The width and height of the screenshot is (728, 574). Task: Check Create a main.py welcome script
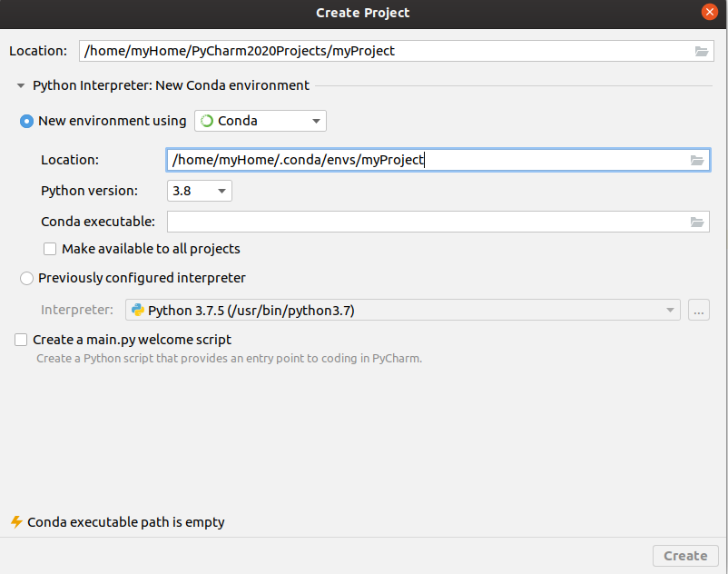tap(20, 339)
